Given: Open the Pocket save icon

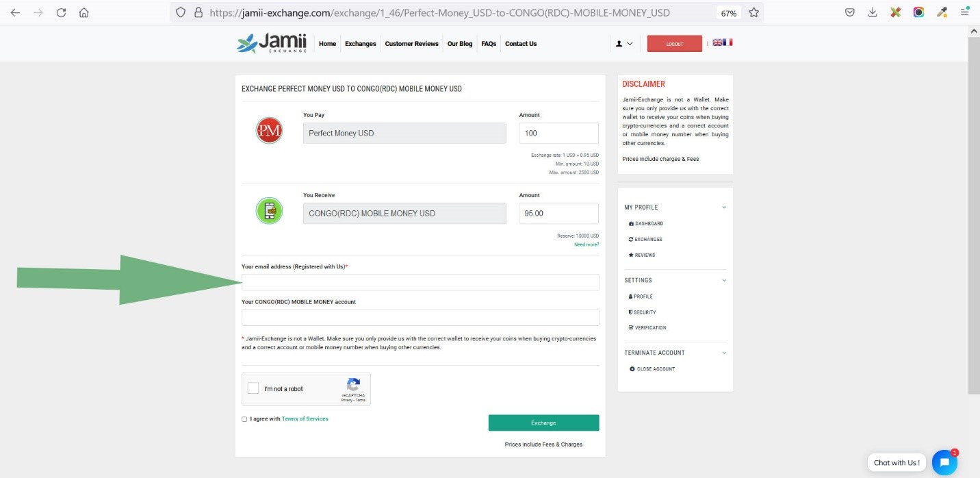Looking at the screenshot, I should pos(849,12).
